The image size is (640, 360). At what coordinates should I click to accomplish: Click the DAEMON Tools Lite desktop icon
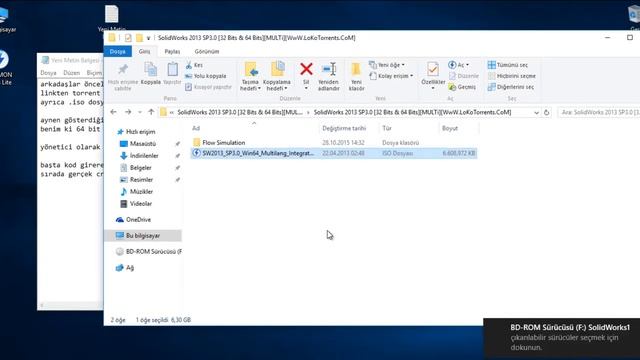tap(4, 68)
